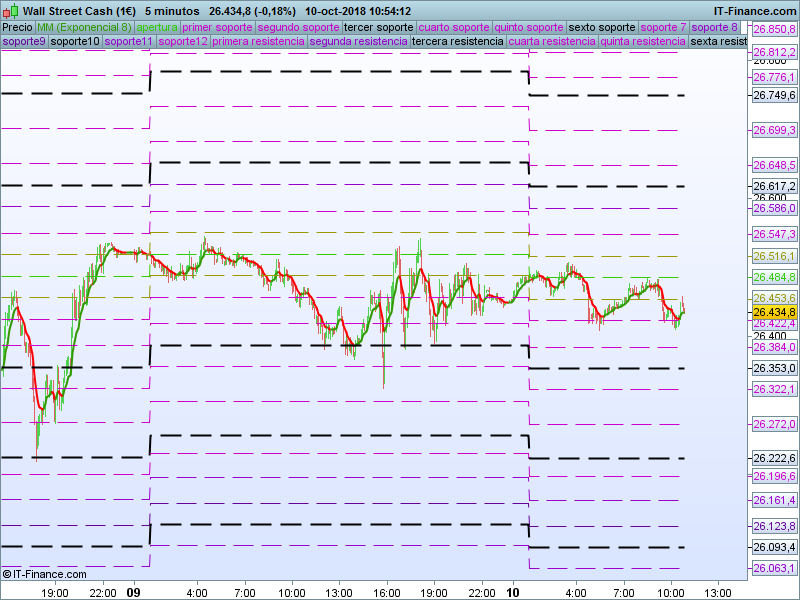The height and width of the screenshot is (600, 800).
Task: Open the primera resistencia label
Action: click(258, 42)
